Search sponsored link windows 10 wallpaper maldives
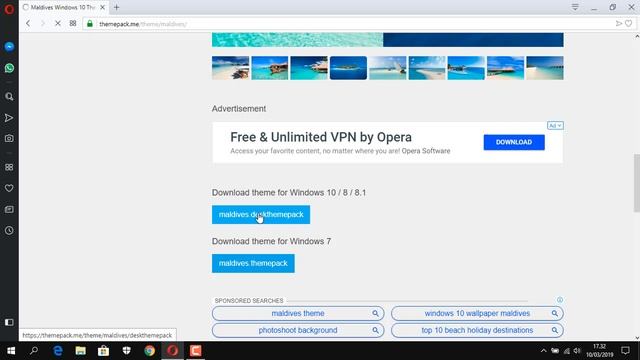Screen dimensions: 640x360 tap(477, 313)
